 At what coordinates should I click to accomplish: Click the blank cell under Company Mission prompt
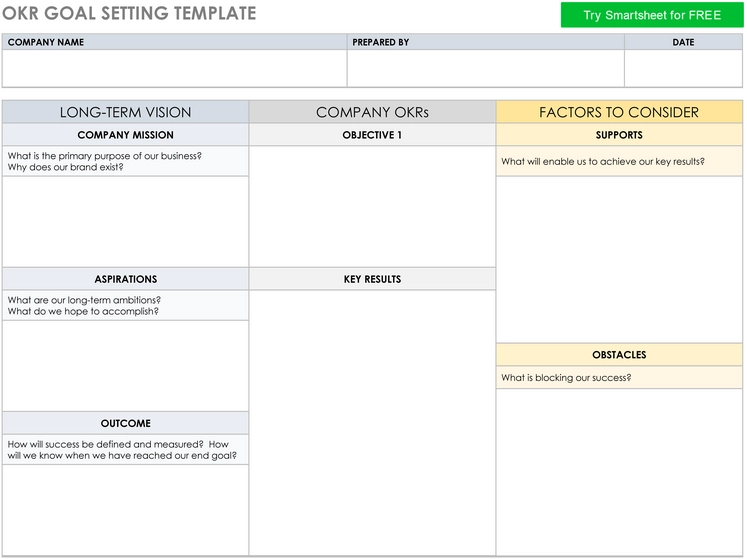click(x=125, y=222)
